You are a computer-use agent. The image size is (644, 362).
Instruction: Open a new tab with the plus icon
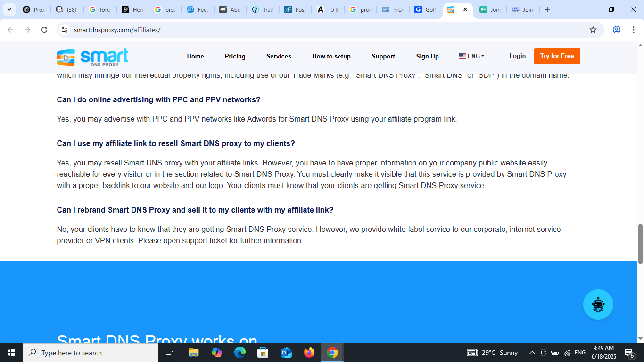click(x=547, y=9)
